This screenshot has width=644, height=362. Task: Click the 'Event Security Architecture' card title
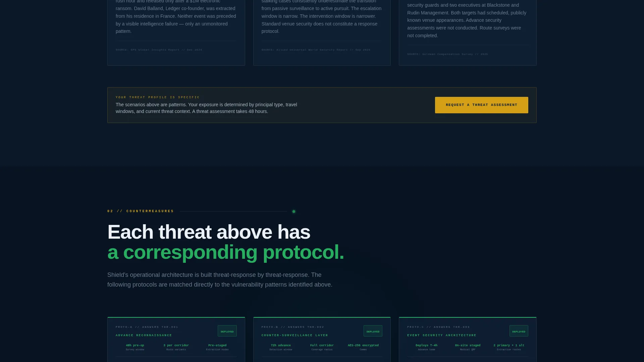coord(442,335)
